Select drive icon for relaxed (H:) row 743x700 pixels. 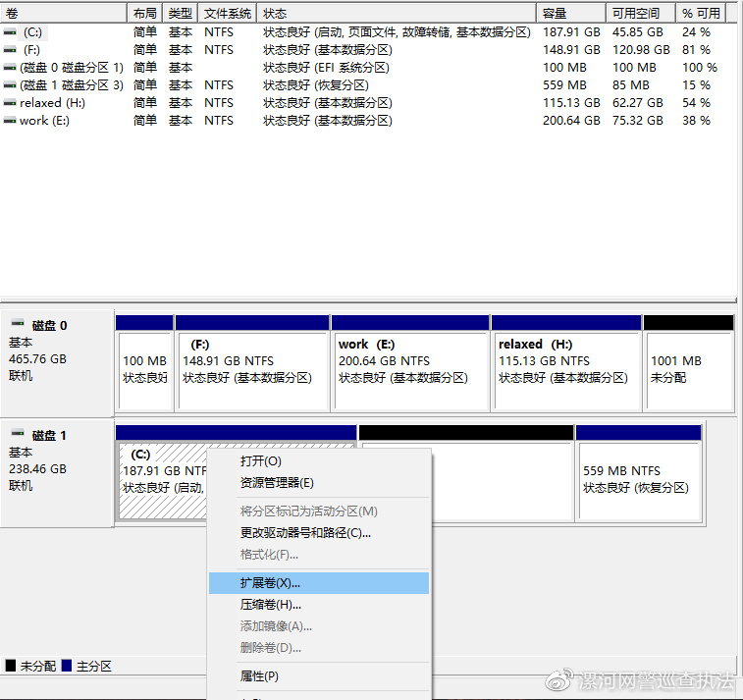click(11, 103)
